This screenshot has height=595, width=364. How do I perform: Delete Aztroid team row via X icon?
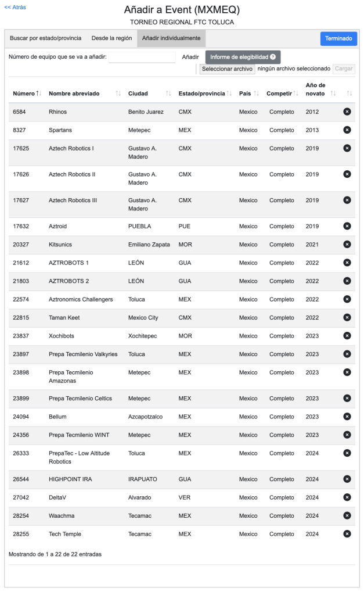coord(347,226)
